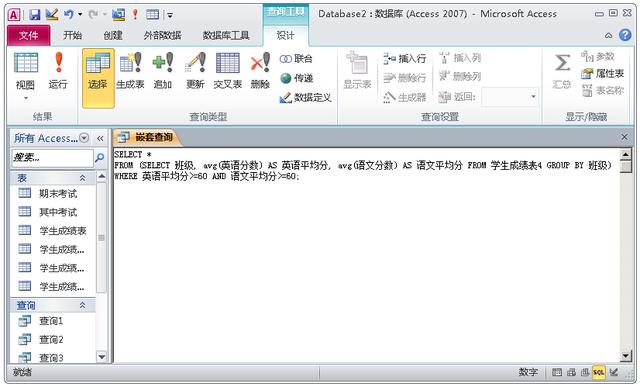640x387 pixels.
Task: Select the 联合 union query option
Action: pos(297,59)
